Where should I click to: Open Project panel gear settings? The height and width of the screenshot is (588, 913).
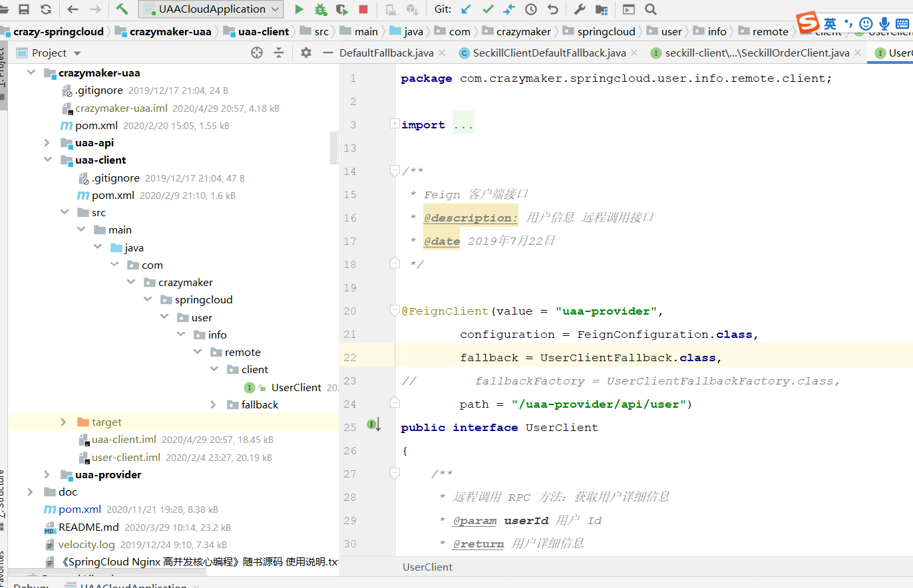tap(305, 53)
